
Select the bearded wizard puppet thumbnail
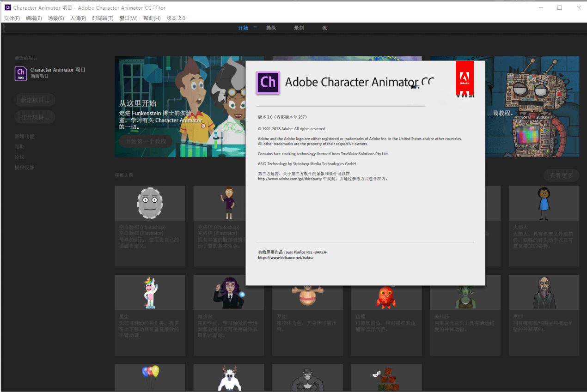544,292
